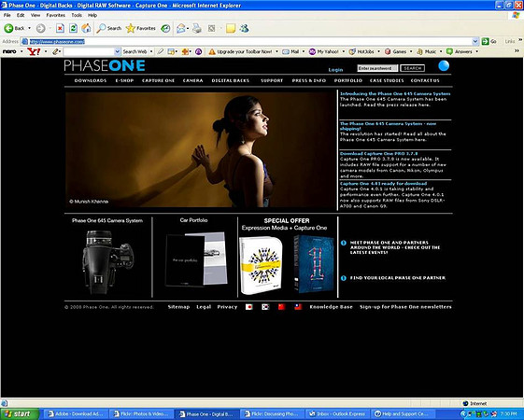Click the Refresh page icon
Screen dimensions: 524x420
pyautogui.click(x=73, y=28)
